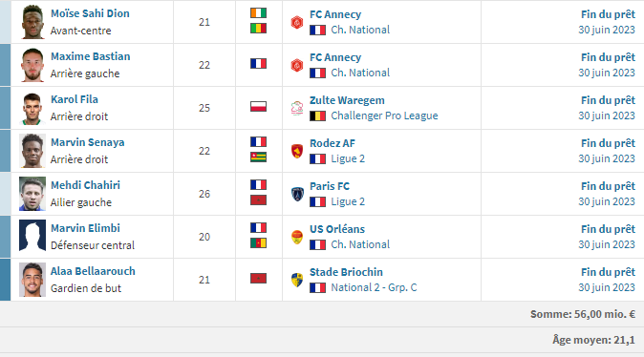The width and height of the screenshot is (644, 357).
Task: Click the Rodez AF club crest icon
Action: pyautogui.click(x=297, y=151)
